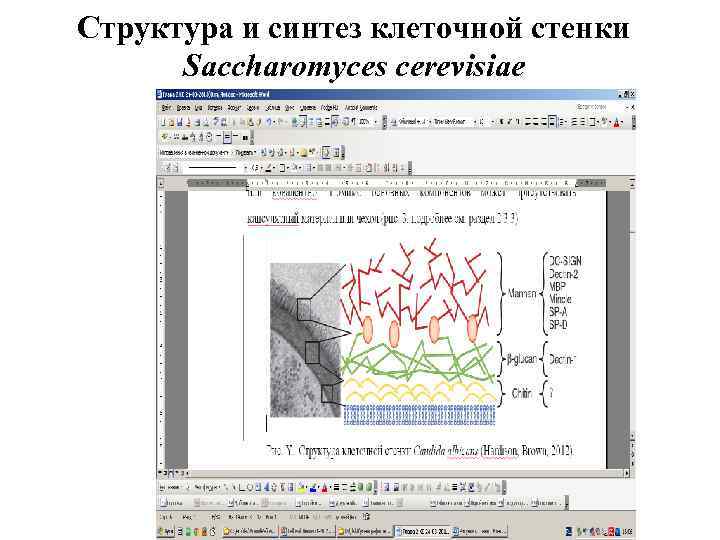Open the borders button on the formatting toolbar
This screenshot has width=720, height=540.
tap(593, 122)
